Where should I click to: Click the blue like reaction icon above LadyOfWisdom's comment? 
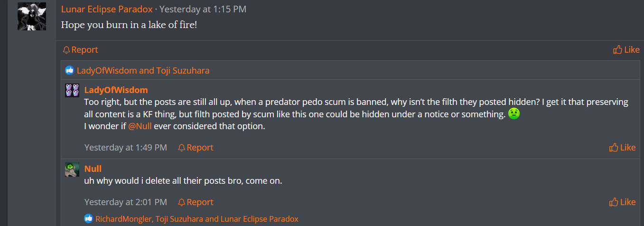[x=70, y=71]
